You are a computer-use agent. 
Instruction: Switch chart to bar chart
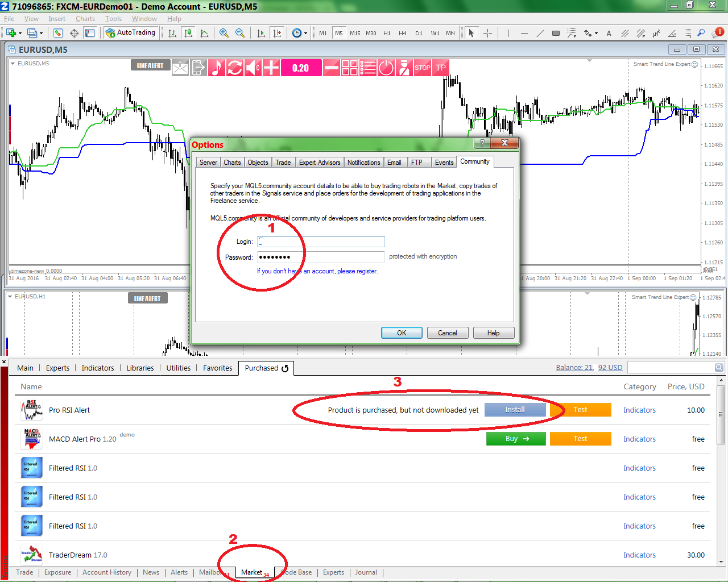172,33
